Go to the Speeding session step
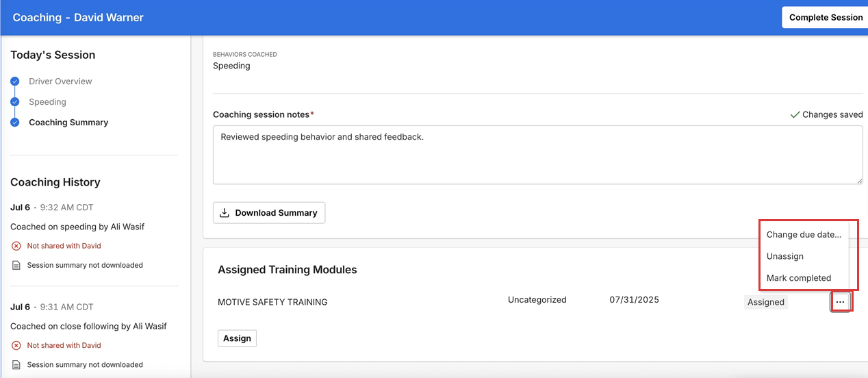 point(47,102)
